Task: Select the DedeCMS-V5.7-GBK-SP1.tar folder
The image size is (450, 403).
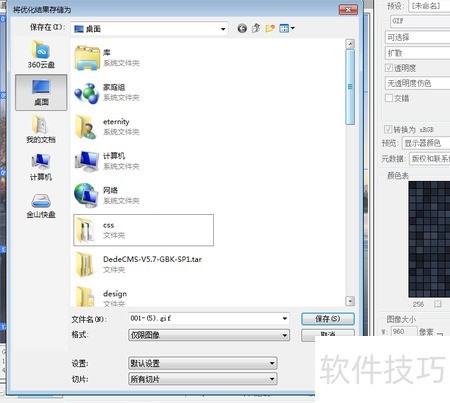Action: (x=138, y=264)
